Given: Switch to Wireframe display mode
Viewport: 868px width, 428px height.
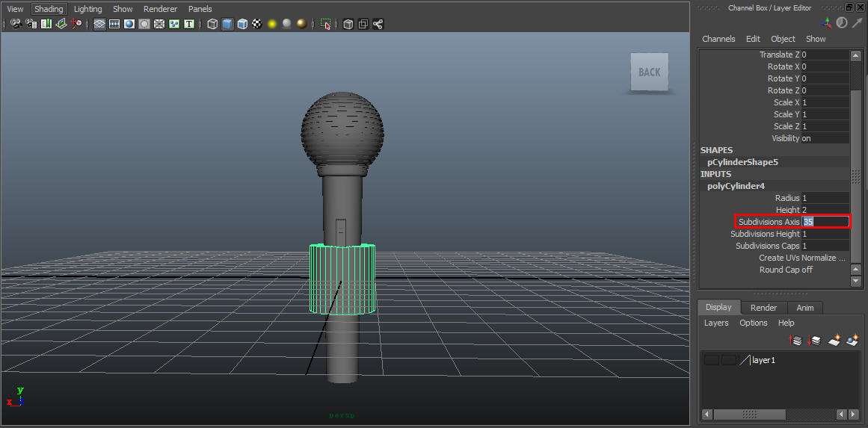Looking at the screenshot, I should pyautogui.click(x=212, y=24).
